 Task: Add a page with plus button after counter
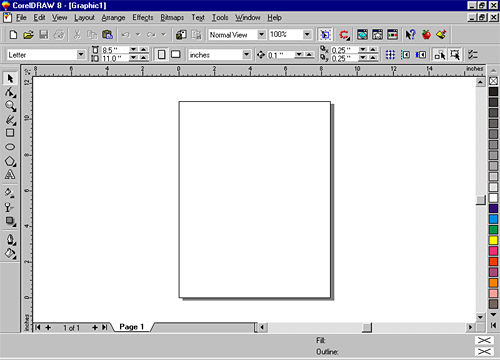point(95,328)
